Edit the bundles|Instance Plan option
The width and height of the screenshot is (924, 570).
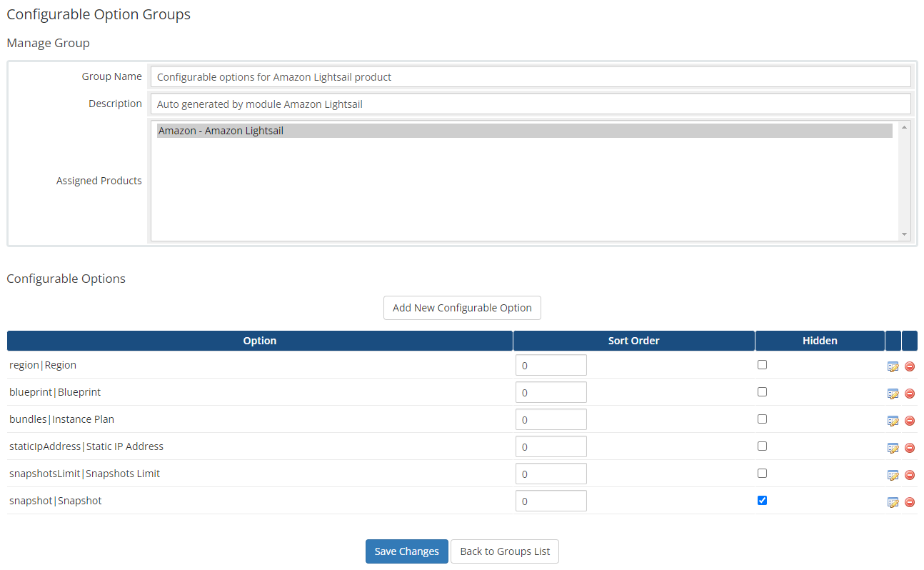click(893, 420)
